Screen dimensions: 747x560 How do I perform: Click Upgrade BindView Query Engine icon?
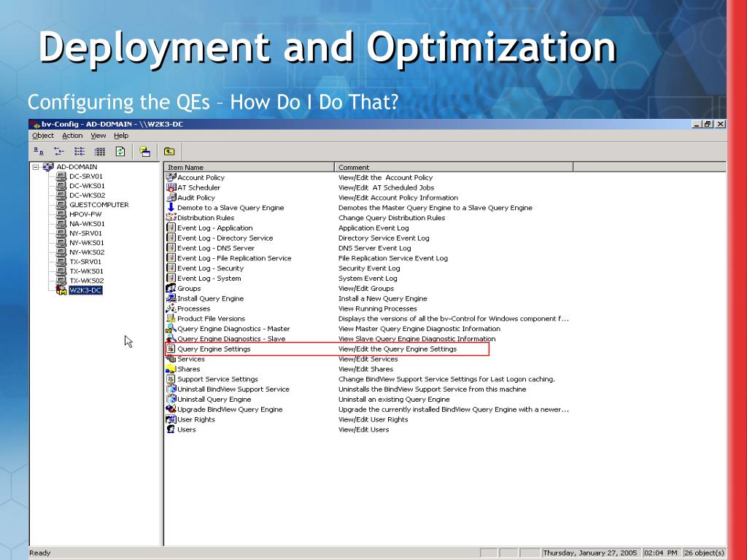pyautogui.click(x=171, y=409)
